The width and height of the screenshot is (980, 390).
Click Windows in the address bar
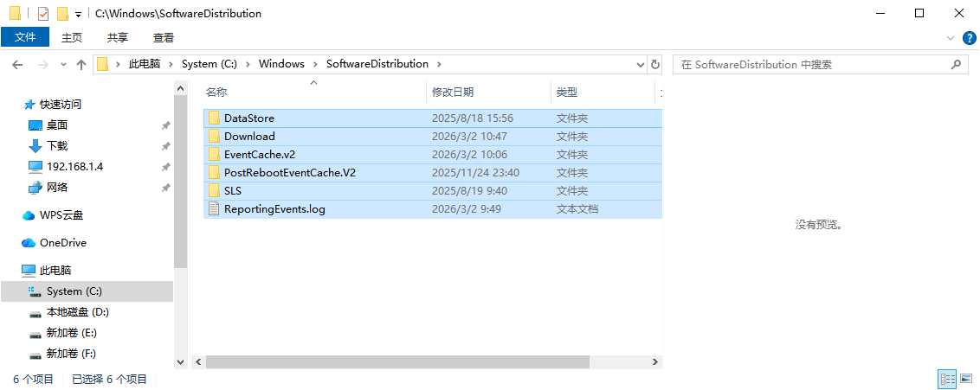281,64
